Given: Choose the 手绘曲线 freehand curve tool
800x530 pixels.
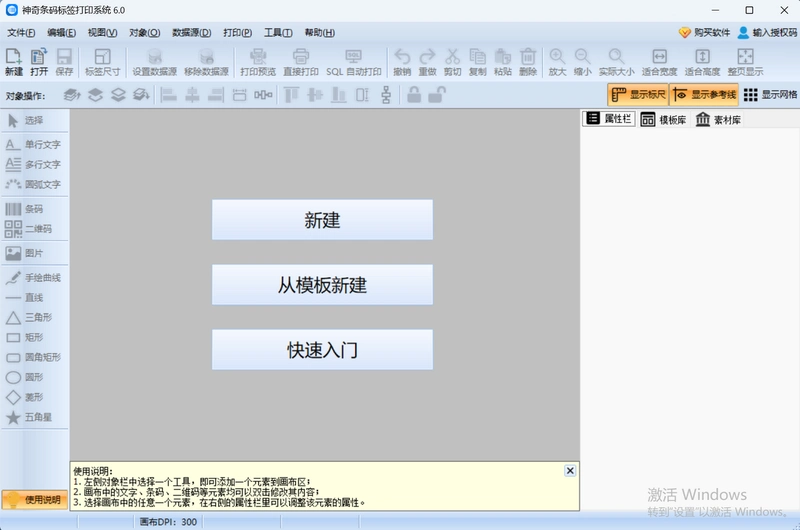Looking at the screenshot, I should [33, 278].
